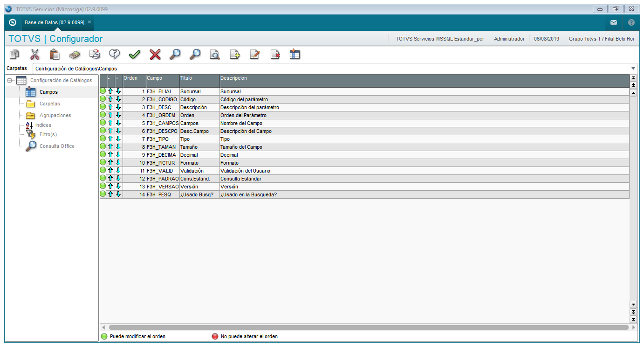Open the calculator toolbar icon
Image resolution: width=644 pixels, height=347 pixels.
coord(75,55)
